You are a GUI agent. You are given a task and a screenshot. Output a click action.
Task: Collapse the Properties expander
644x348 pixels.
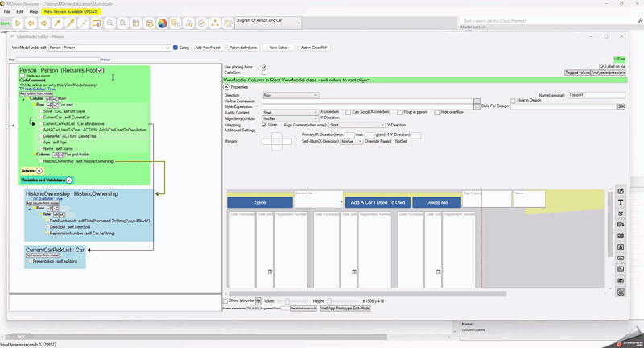(x=227, y=87)
